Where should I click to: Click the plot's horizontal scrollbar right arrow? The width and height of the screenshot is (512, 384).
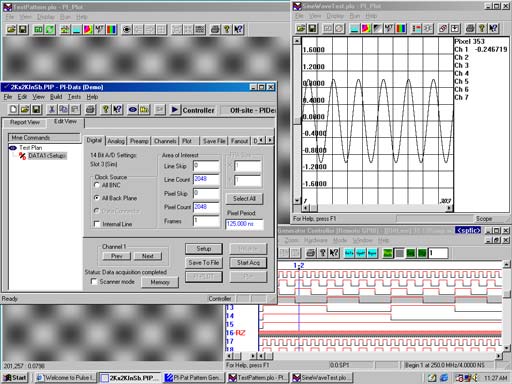(449, 208)
